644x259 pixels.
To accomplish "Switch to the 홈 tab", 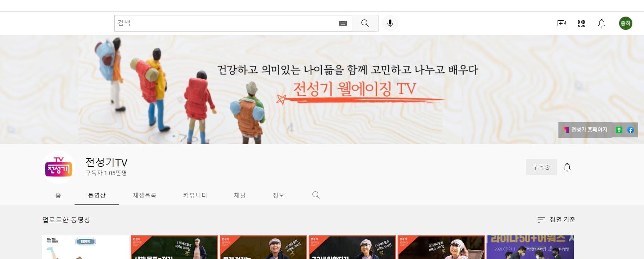I will pyautogui.click(x=58, y=195).
